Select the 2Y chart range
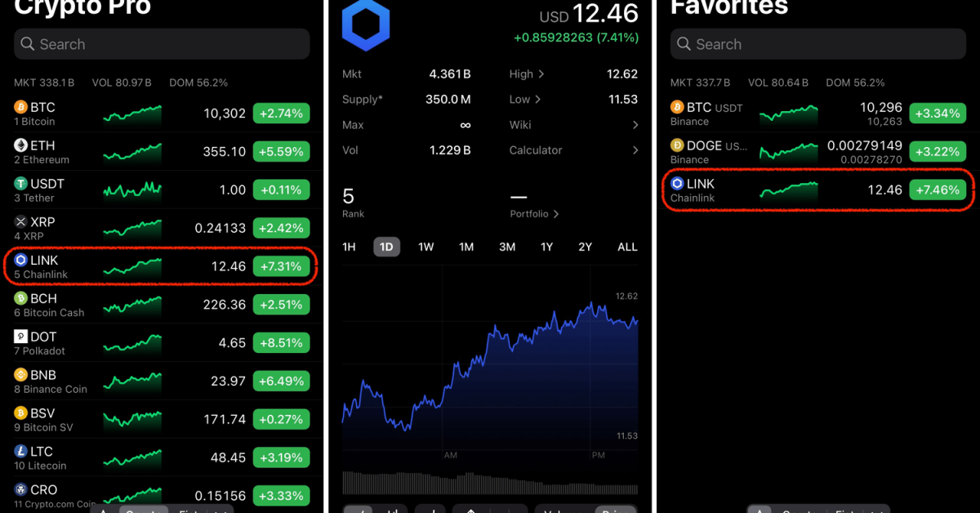Screen dimensions: 980x513 point(586,247)
